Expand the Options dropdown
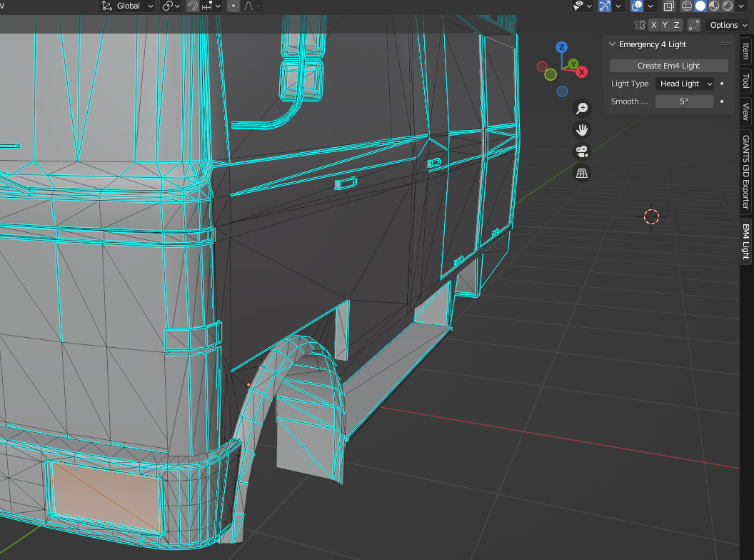The image size is (754, 560). coord(728,25)
